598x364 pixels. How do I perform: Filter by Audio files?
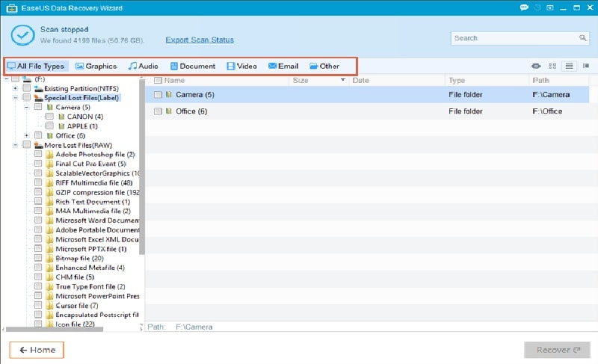coord(144,66)
